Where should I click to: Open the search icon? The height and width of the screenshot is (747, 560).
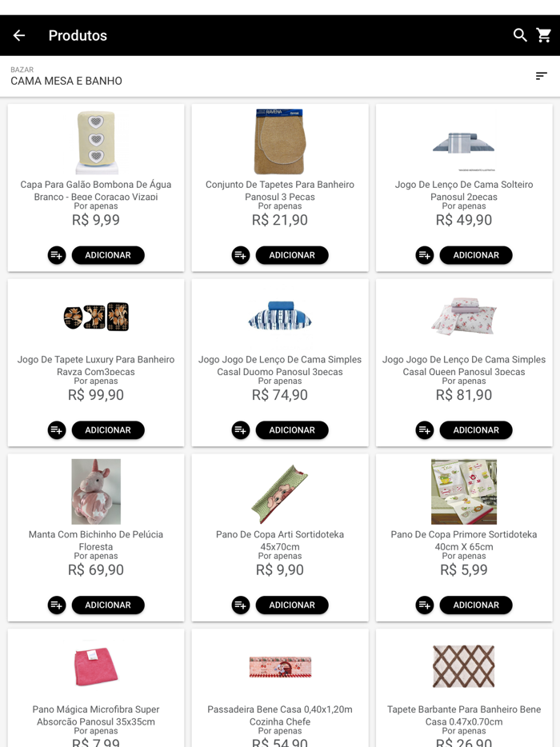pyautogui.click(x=520, y=35)
